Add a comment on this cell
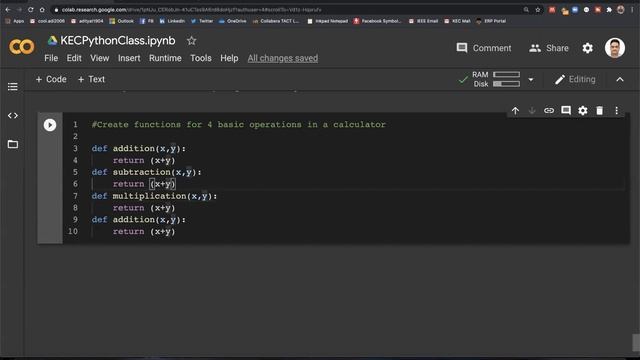This screenshot has height=360, width=640. (566, 111)
